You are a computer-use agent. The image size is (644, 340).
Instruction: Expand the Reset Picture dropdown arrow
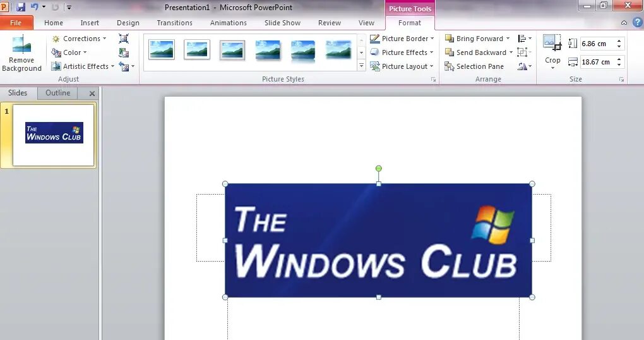point(133,66)
